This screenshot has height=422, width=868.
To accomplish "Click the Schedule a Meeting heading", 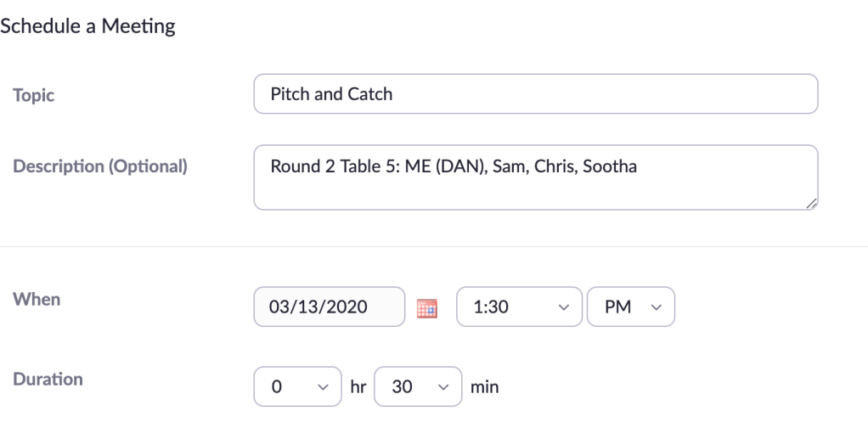I will (88, 26).
